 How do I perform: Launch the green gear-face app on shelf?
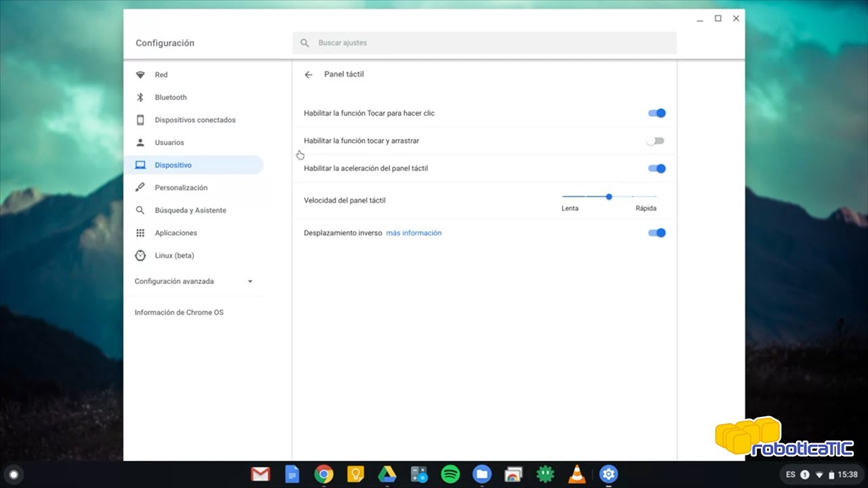coord(545,474)
